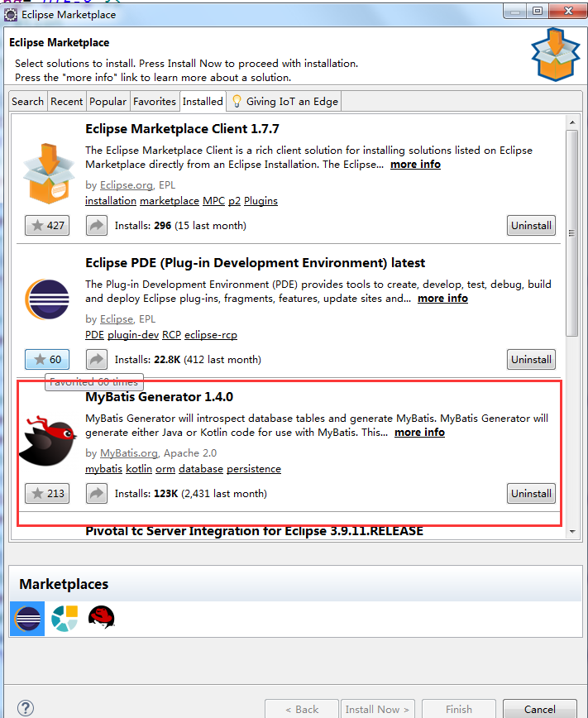The image size is (588, 718).
Task: Click the Eclipse Marketplace Client 1.7.7 title
Action: 182,129
